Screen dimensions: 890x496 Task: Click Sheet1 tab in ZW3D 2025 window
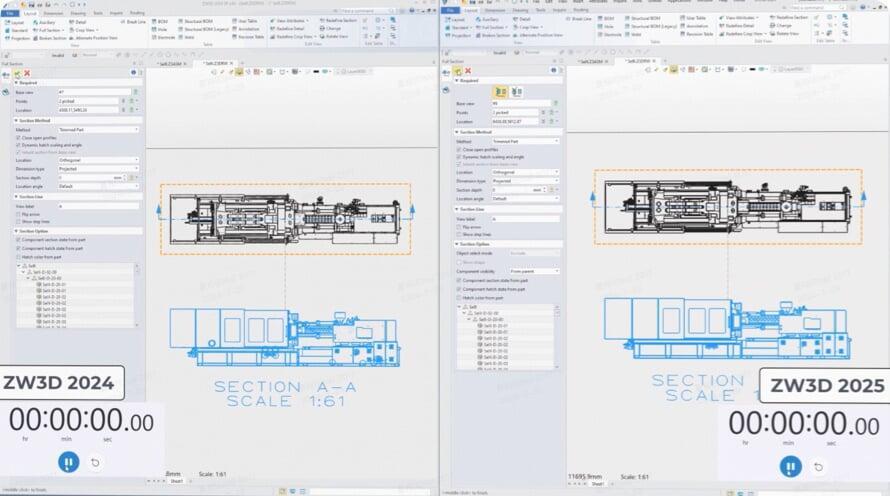click(597, 484)
